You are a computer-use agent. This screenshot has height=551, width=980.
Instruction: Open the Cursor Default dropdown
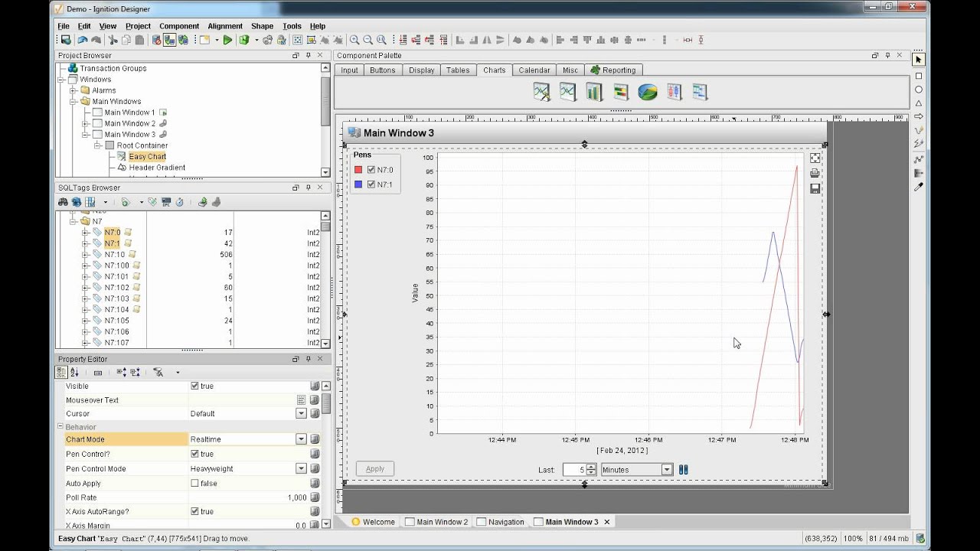[301, 413]
